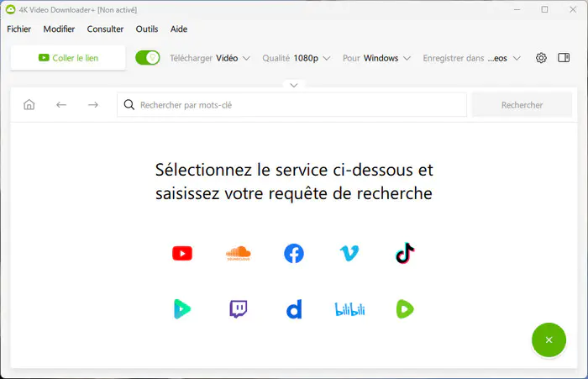
Task: Open the Télécharger Vidéo dropdown
Action: [x=210, y=58]
